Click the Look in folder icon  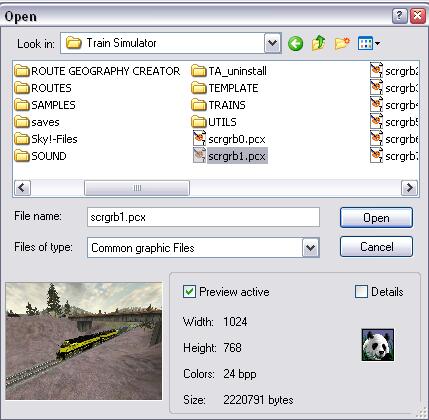coord(73,43)
